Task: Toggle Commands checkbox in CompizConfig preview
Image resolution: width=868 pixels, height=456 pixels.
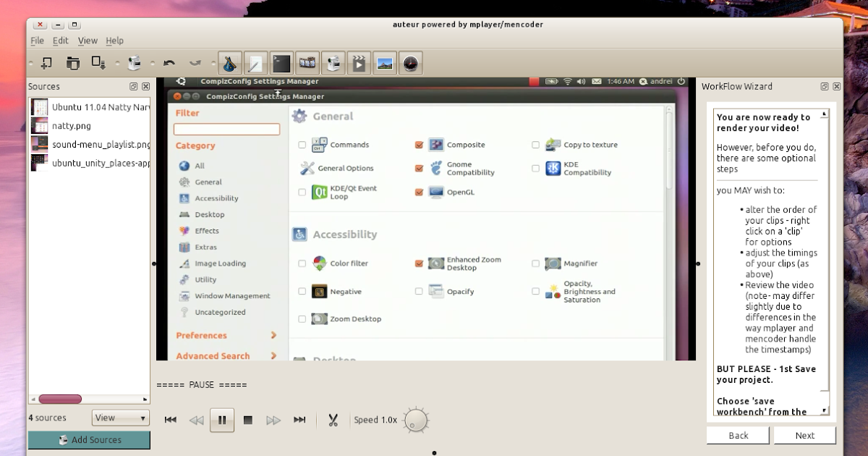Action: tap(302, 145)
